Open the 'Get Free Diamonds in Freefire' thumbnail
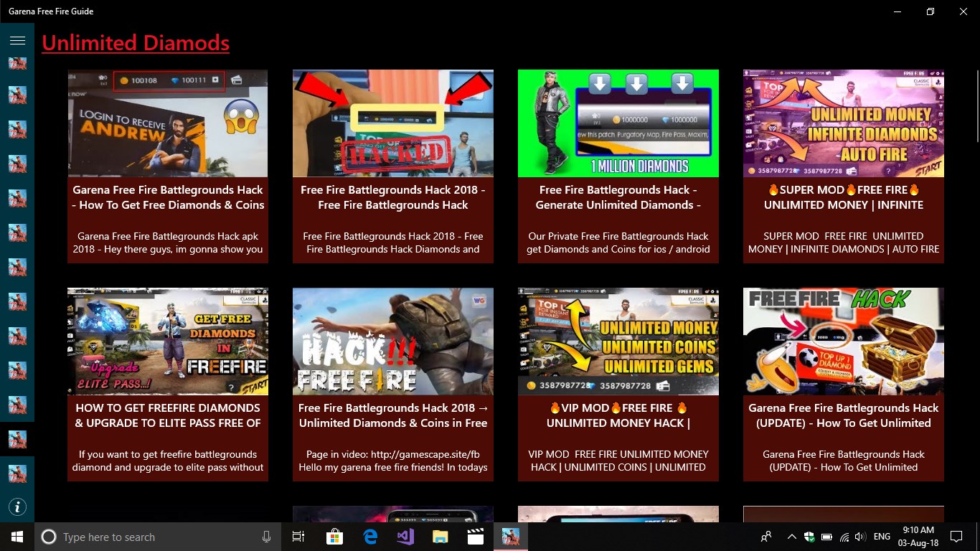Image resolution: width=980 pixels, height=551 pixels. [x=168, y=342]
